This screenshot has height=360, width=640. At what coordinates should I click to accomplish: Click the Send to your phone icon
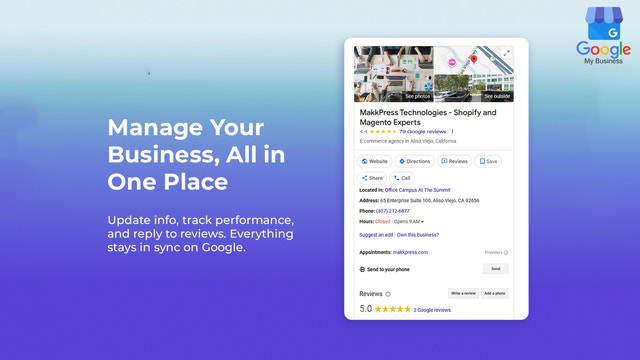tap(362, 269)
